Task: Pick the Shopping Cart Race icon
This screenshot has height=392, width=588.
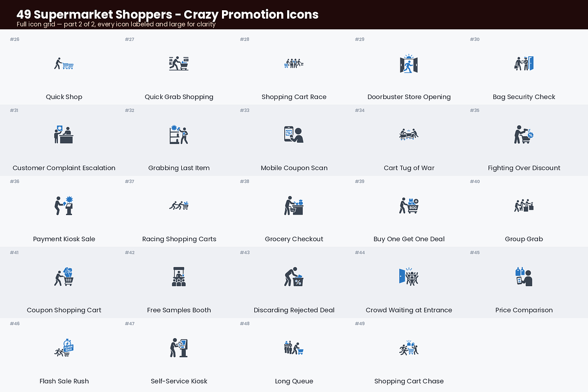Action: (x=294, y=64)
